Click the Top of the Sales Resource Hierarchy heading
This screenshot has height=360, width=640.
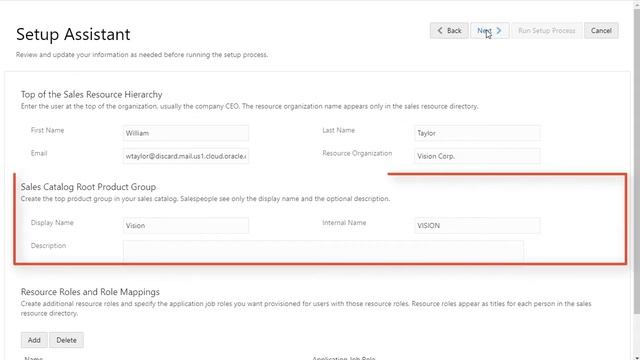(91, 94)
